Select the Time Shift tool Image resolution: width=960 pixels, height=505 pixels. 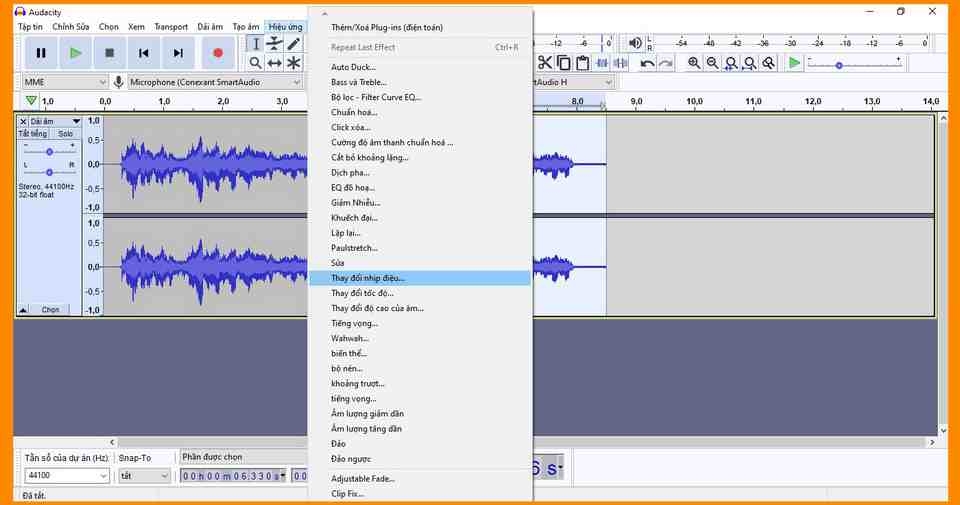tap(274, 63)
